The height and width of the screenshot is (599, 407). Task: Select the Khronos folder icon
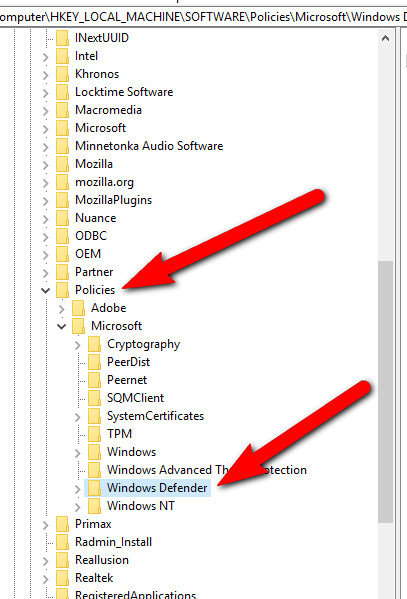pyautogui.click(x=62, y=74)
